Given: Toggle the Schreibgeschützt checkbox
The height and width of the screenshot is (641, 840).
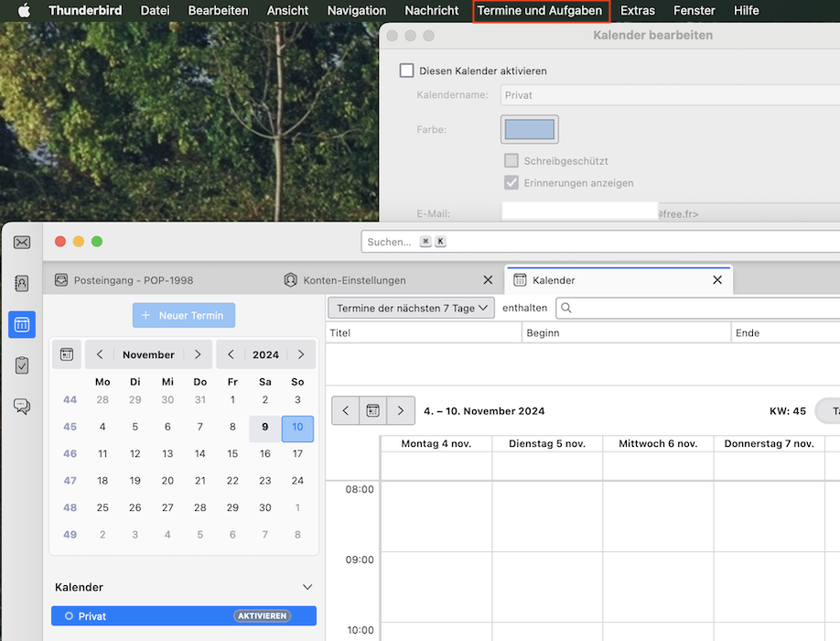Looking at the screenshot, I should click(512, 161).
